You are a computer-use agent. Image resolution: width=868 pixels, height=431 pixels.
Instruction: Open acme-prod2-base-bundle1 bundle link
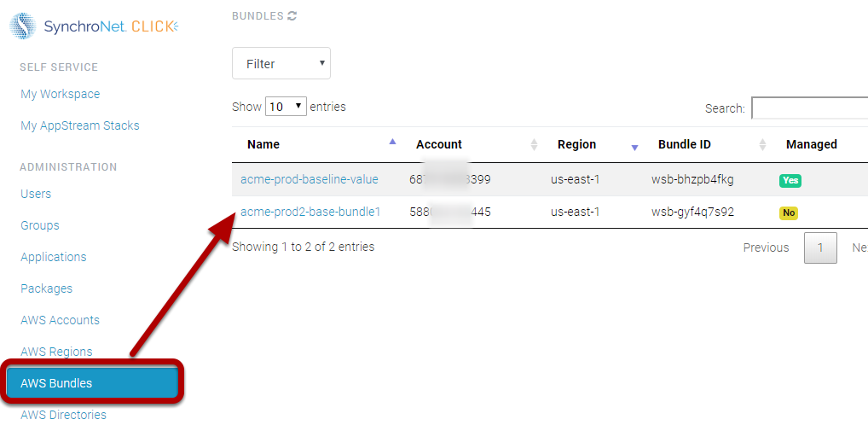[x=310, y=212]
